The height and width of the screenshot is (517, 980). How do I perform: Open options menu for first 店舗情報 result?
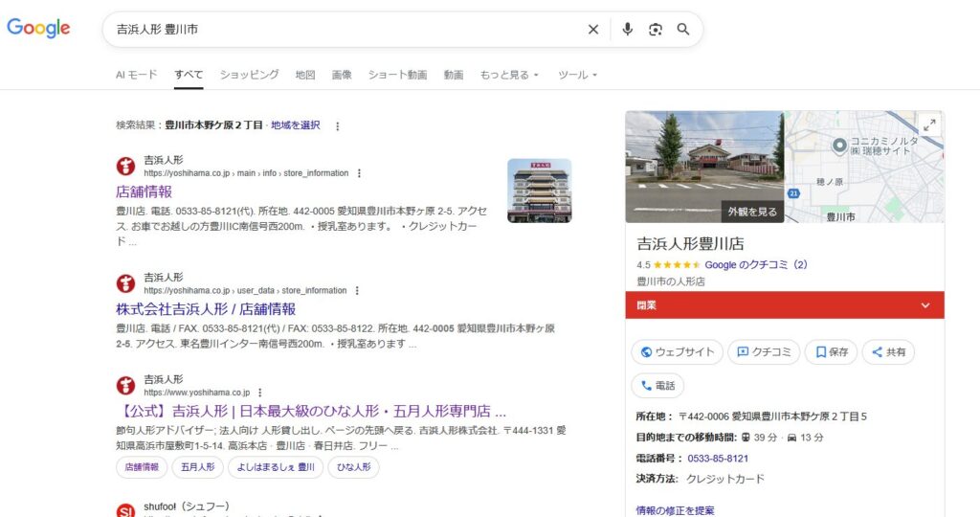(x=359, y=173)
